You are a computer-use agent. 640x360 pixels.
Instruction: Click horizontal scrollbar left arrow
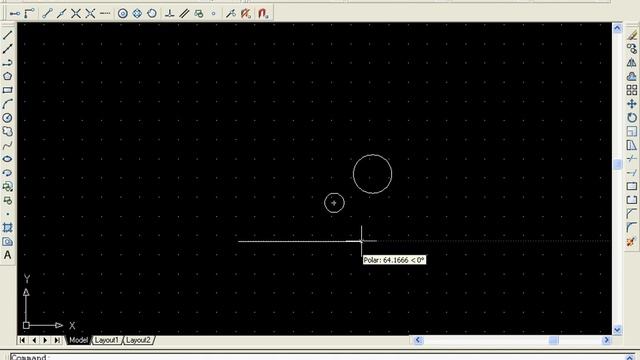coord(418,340)
